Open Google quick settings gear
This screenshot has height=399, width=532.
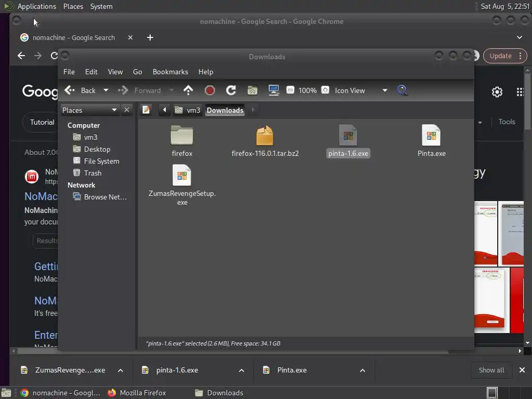click(497, 92)
